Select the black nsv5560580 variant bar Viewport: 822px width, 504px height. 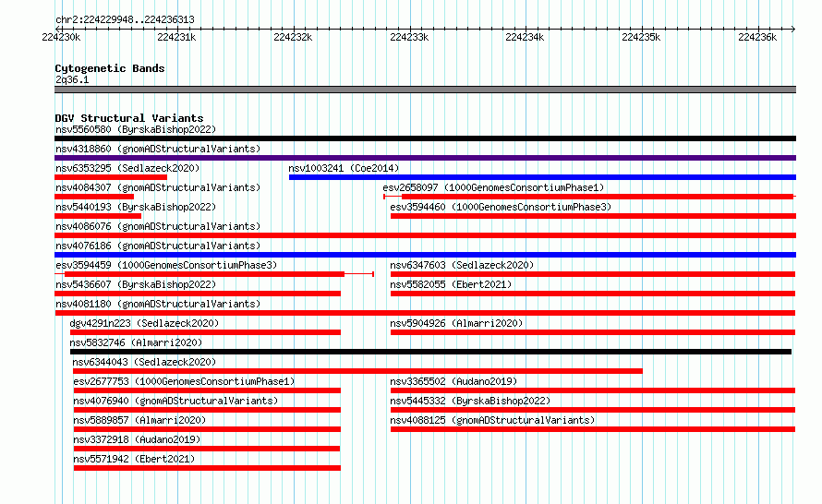[x=425, y=138]
